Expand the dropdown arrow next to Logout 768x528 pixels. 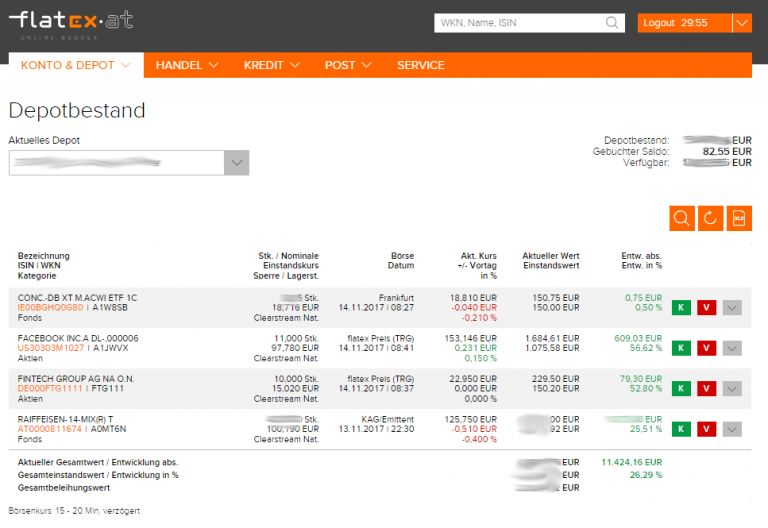pyautogui.click(x=741, y=23)
